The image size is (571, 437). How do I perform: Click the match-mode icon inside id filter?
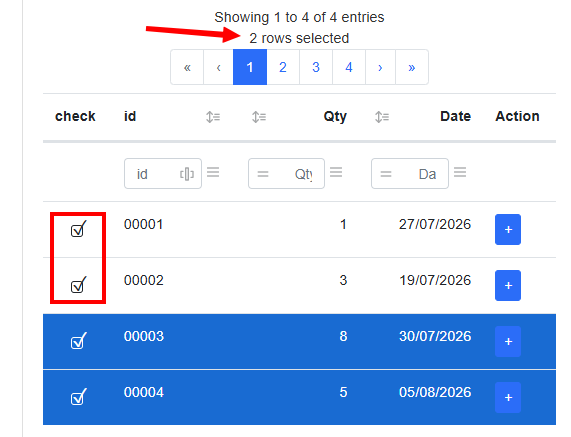coord(187,174)
